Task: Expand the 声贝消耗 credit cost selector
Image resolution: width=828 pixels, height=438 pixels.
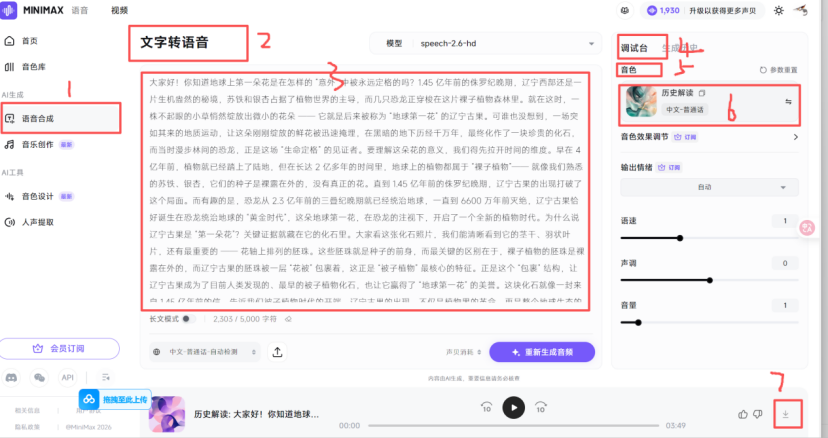Action: click(x=464, y=352)
